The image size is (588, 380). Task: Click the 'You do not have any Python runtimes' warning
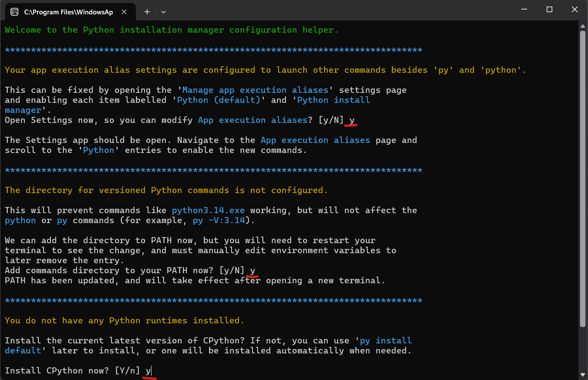124,321
